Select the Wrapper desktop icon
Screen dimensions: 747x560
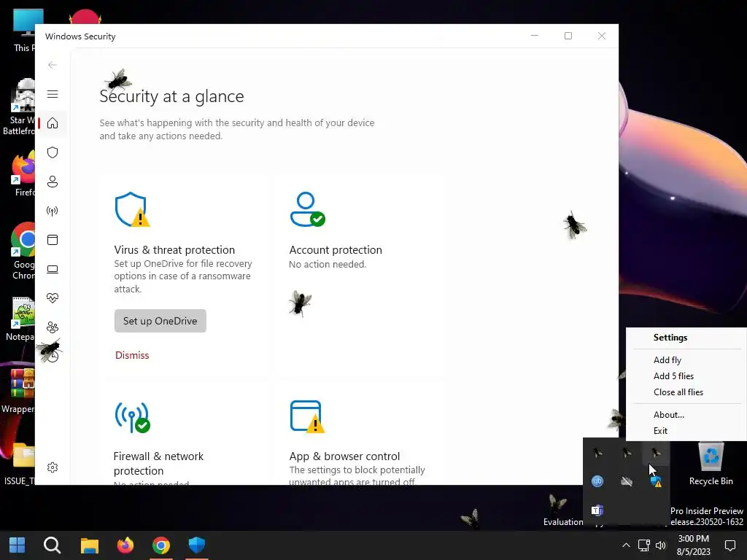point(18,391)
